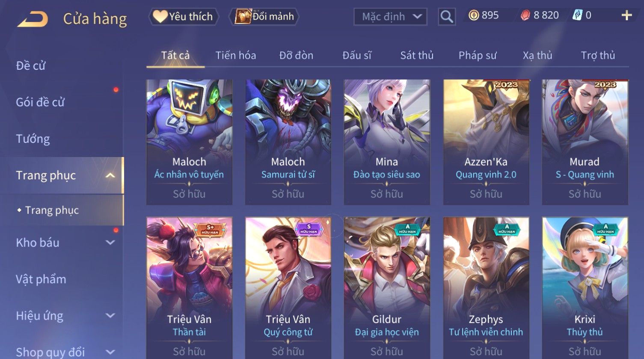Click the golden back arrow icon
Screen dimensions: 644x359
pos(33,19)
